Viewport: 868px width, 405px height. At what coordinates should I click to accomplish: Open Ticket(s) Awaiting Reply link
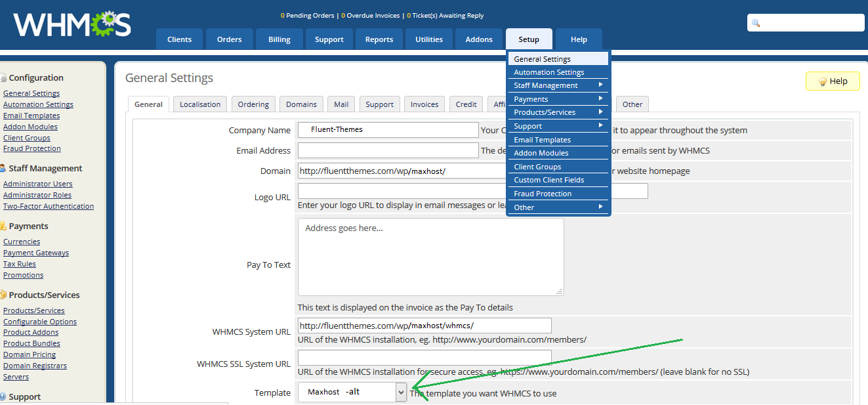[445, 15]
